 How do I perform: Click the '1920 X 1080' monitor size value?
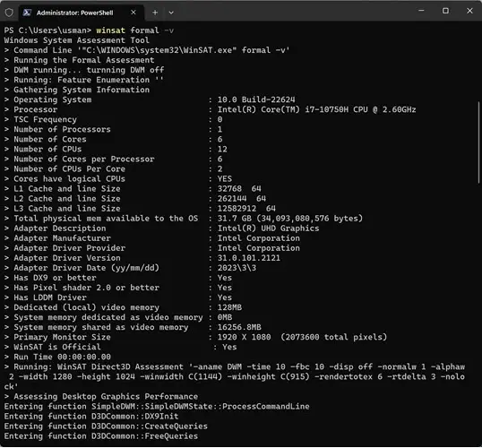point(244,337)
